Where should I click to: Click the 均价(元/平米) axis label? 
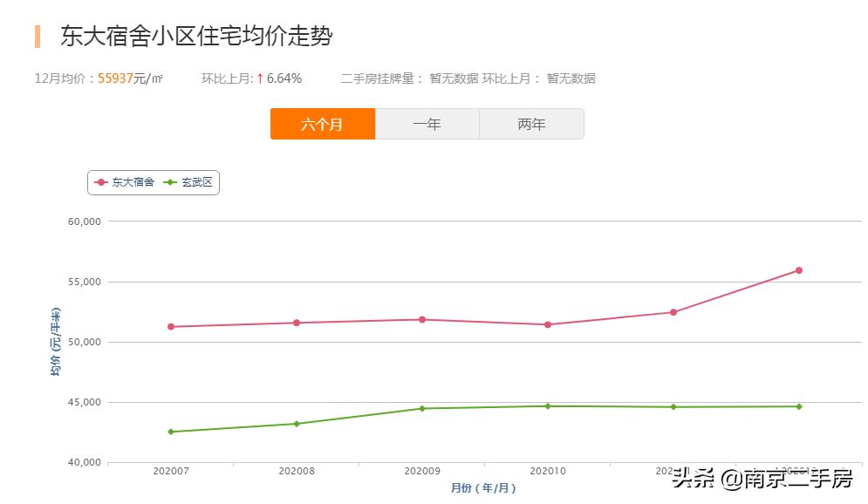pyautogui.click(x=55, y=340)
